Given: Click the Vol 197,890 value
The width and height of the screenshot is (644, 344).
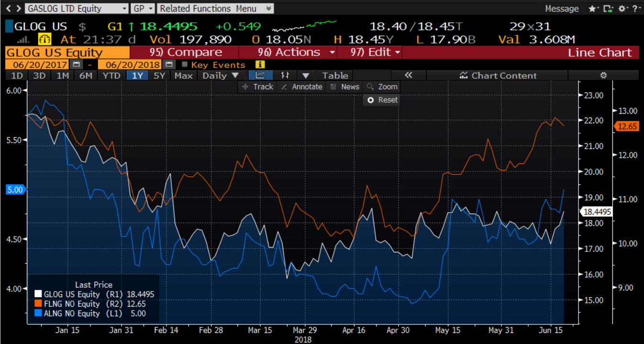Looking at the screenshot, I should [x=191, y=40].
